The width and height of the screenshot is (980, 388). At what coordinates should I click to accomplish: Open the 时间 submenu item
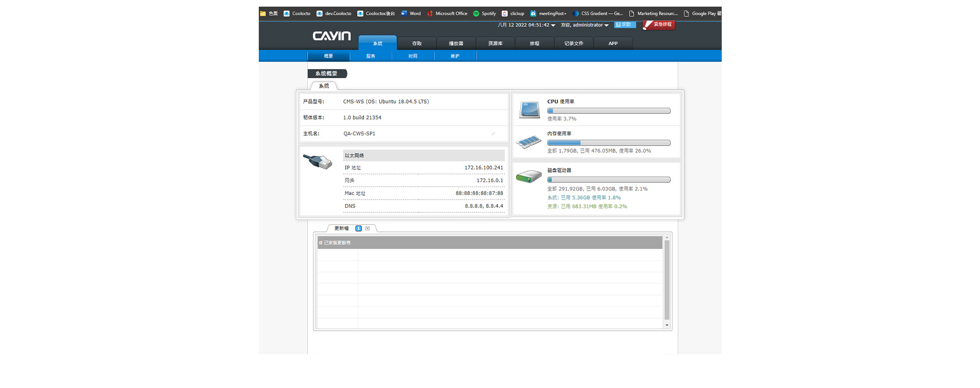[x=413, y=56]
